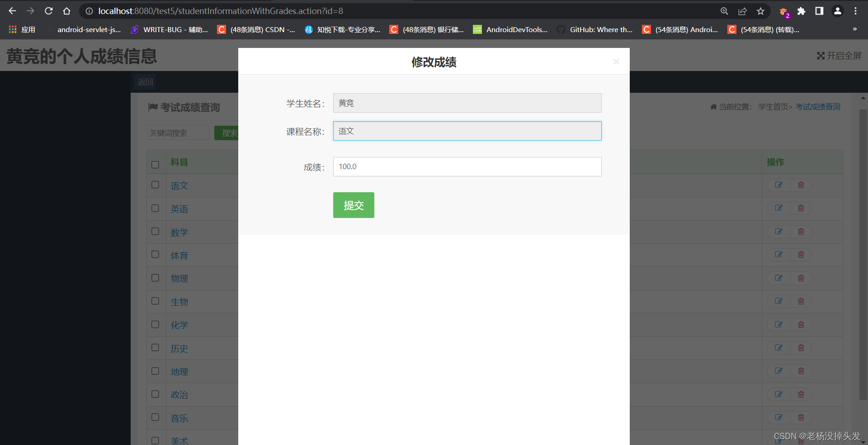The width and height of the screenshot is (868, 445).
Task: Tick the checkbox for the 物理 row
Action: click(x=155, y=278)
